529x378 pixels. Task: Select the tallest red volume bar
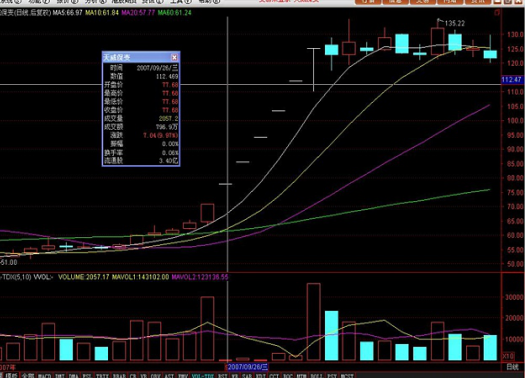pyautogui.click(x=313, y=322)
